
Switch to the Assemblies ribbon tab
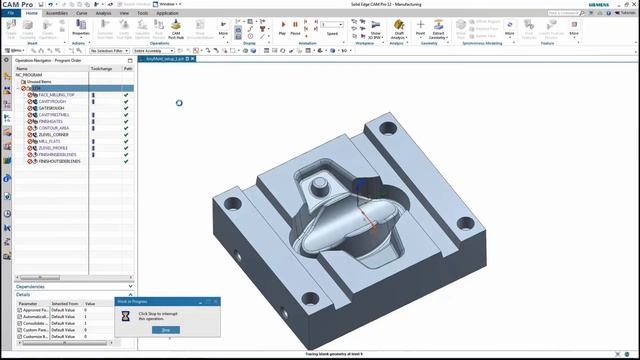pyautogui.click(x=57, y=13)
